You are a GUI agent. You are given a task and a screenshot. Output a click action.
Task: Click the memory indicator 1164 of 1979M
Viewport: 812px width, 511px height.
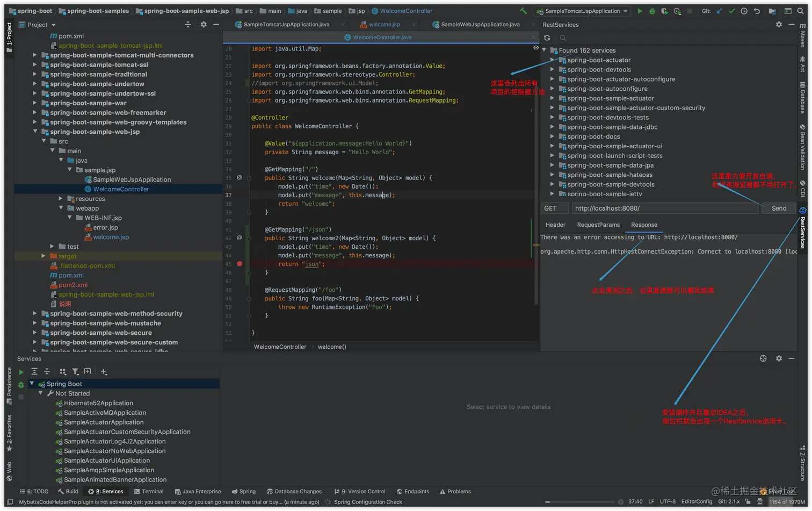[x=787, y=502]
